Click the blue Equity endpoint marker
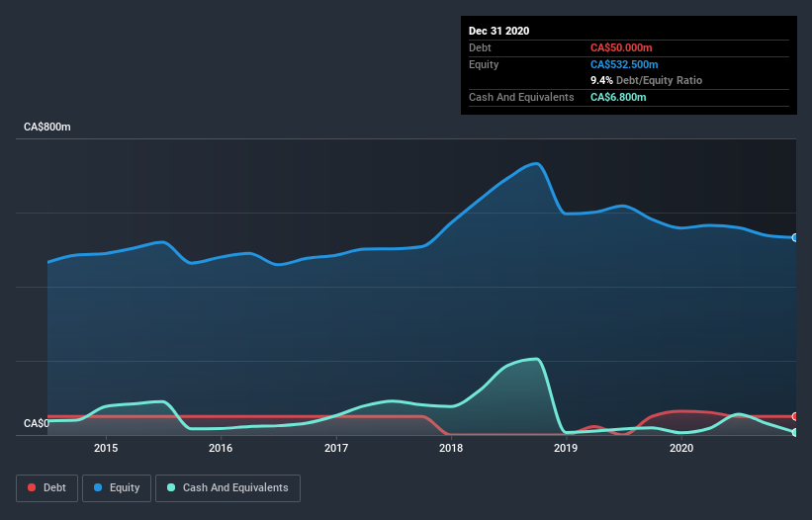Viewport: 812px width, 520px height. point(795,238)
